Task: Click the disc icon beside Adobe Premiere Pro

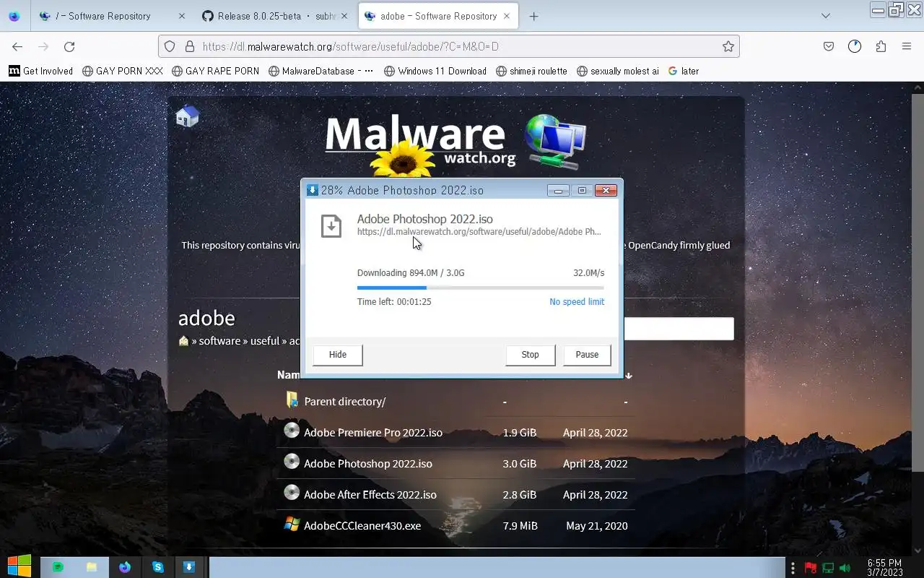Action: pos(292,431)
